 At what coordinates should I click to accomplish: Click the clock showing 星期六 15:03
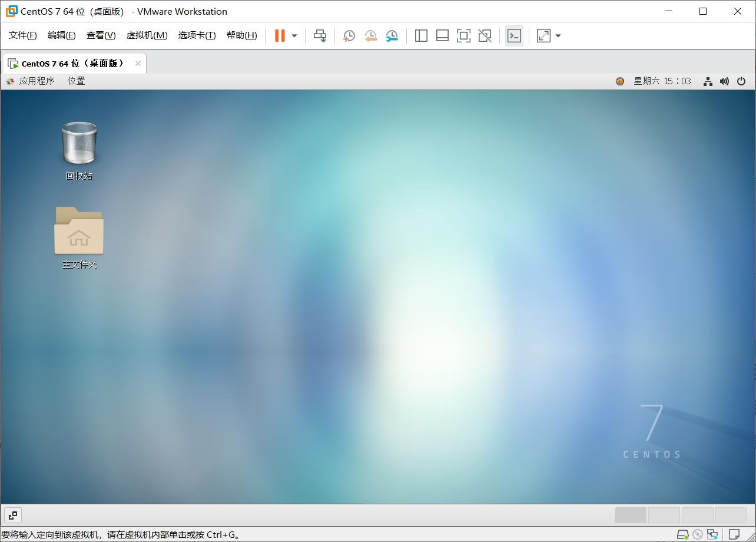(x=662, y=81)
